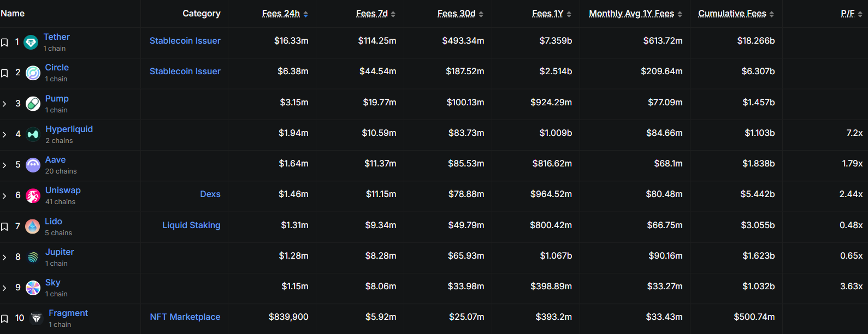
Task: Open the NFT Marketplace category link
Action: (x=185, y=317)
